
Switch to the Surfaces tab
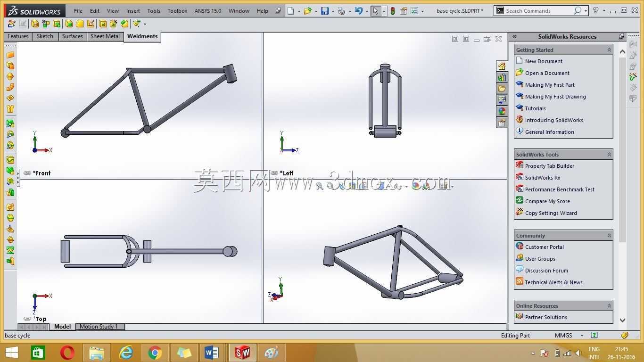coord(72,36)
